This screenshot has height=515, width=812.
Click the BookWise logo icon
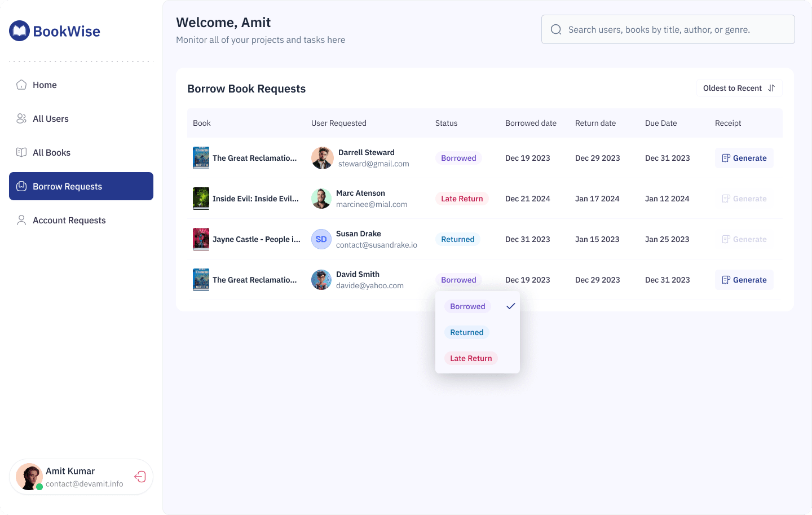[19, 31]
